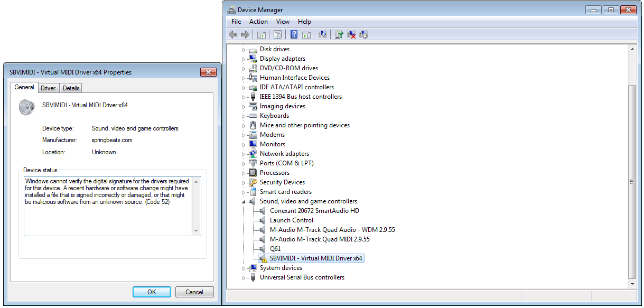Select the Ports (COM & LPT) label

click(287, 163)
